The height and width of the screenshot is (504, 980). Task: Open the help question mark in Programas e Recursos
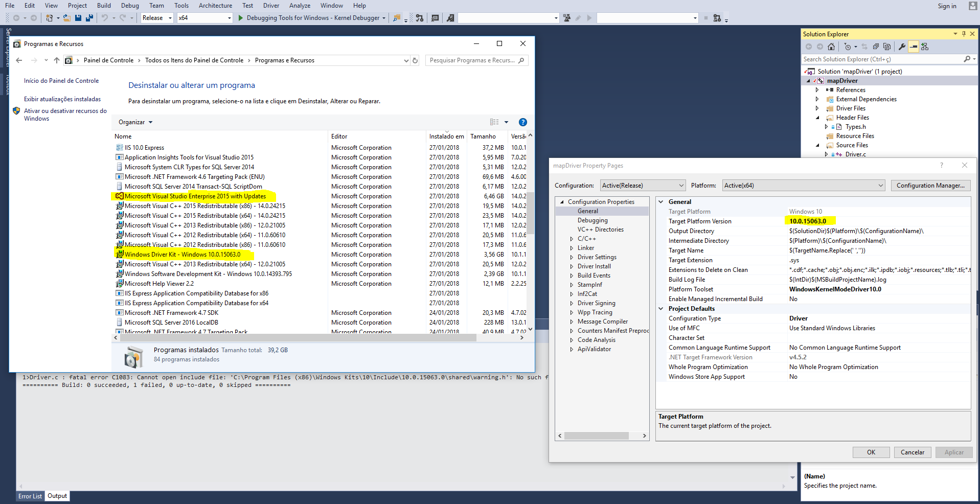click(x=523, y=122)
